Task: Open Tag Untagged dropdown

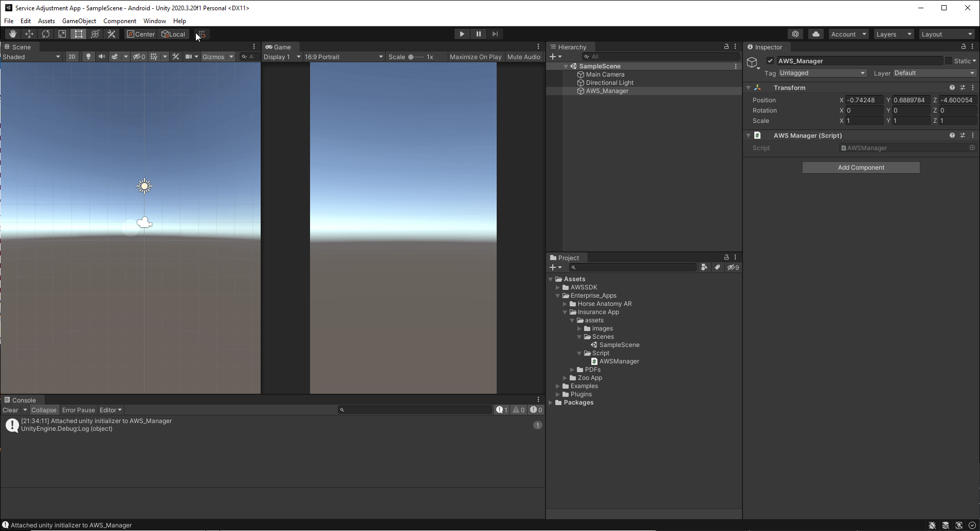Action: (823, 73)
